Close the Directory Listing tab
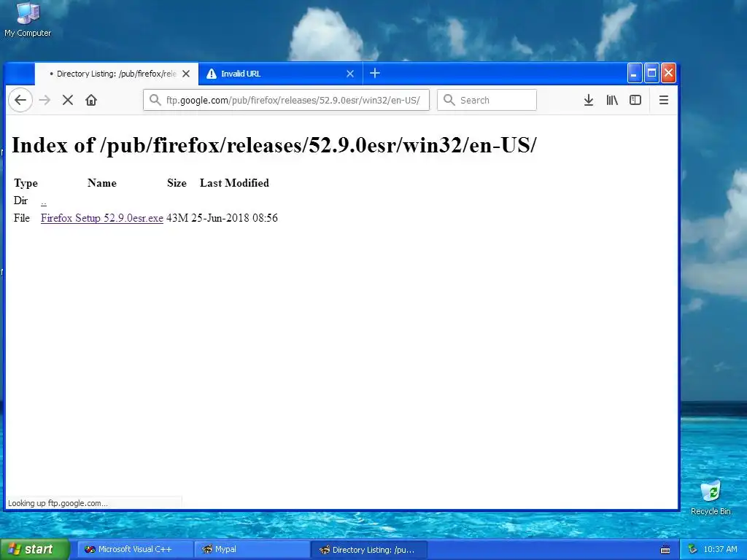747x560 pixels. coord(186,74)
